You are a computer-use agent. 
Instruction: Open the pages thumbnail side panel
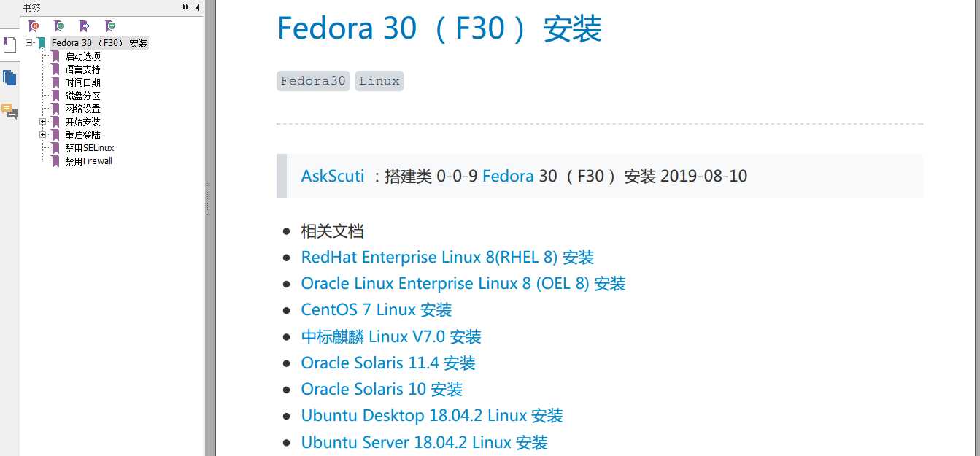pyautogui.click(x=9, y=77)
